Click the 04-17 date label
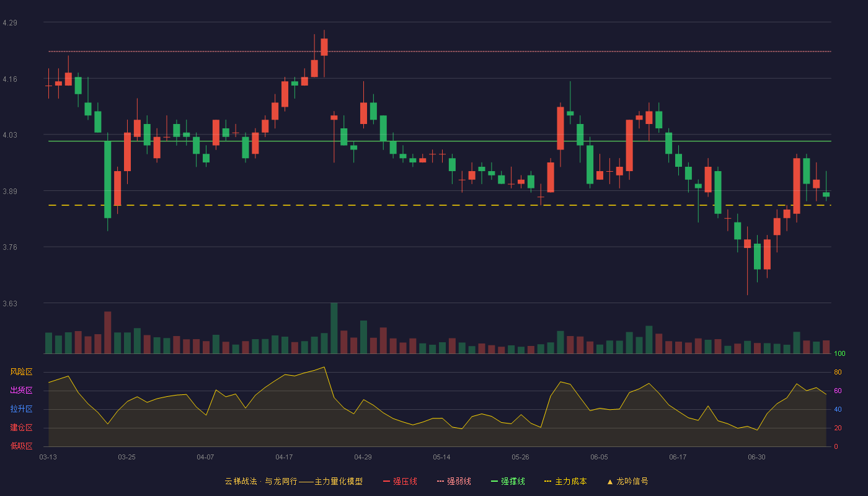This screenshot has height=496, width=868. [x=284, y=457]
